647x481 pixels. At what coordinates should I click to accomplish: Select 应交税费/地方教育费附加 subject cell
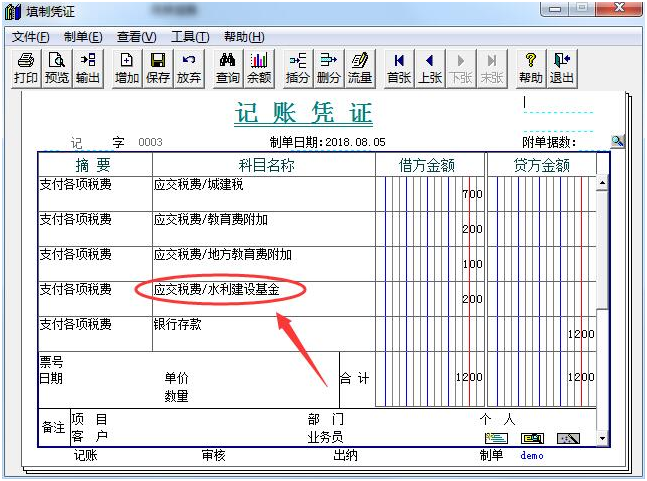[264, 264]
